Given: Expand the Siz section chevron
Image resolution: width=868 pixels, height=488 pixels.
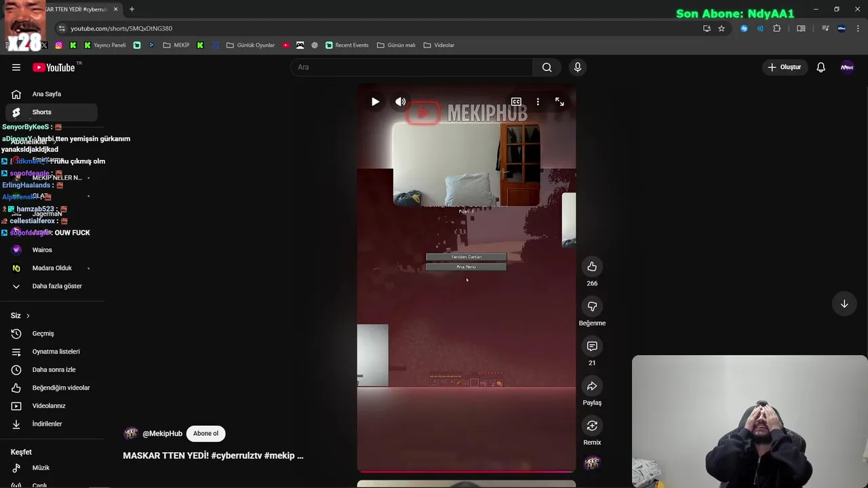Looking at the screenshot, I should tap(28, 316).
